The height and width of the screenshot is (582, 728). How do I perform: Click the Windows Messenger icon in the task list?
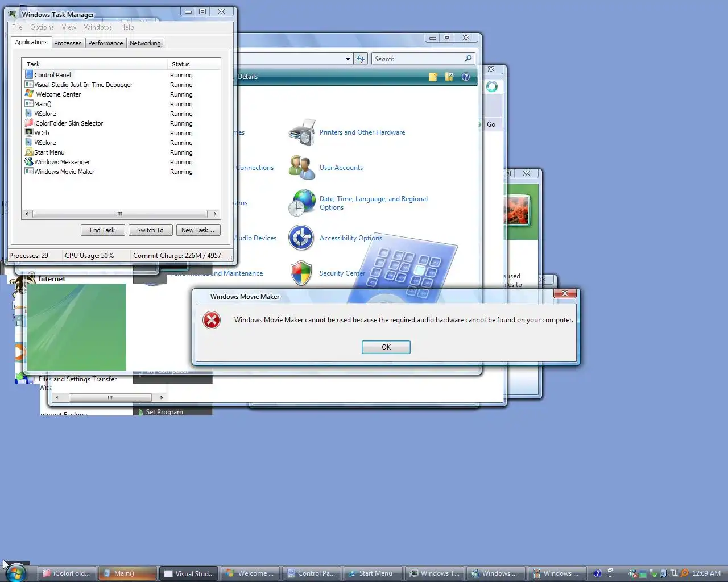(x=29, y=161)
